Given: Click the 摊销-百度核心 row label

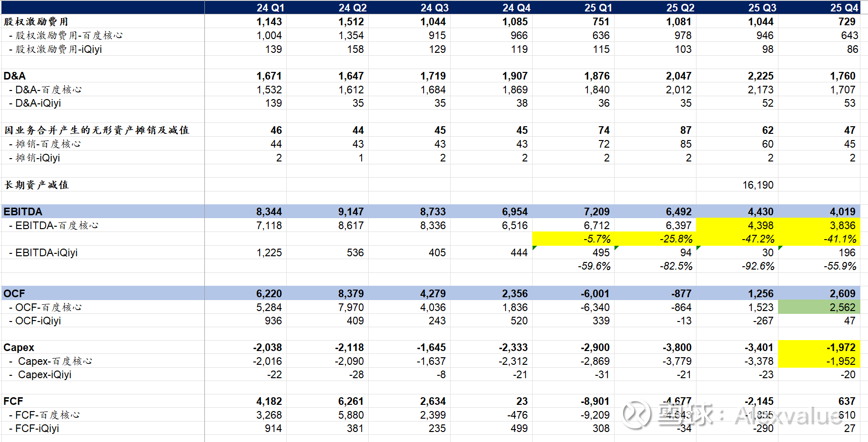Looking at the screenshot, I should (x=45, y=144).
